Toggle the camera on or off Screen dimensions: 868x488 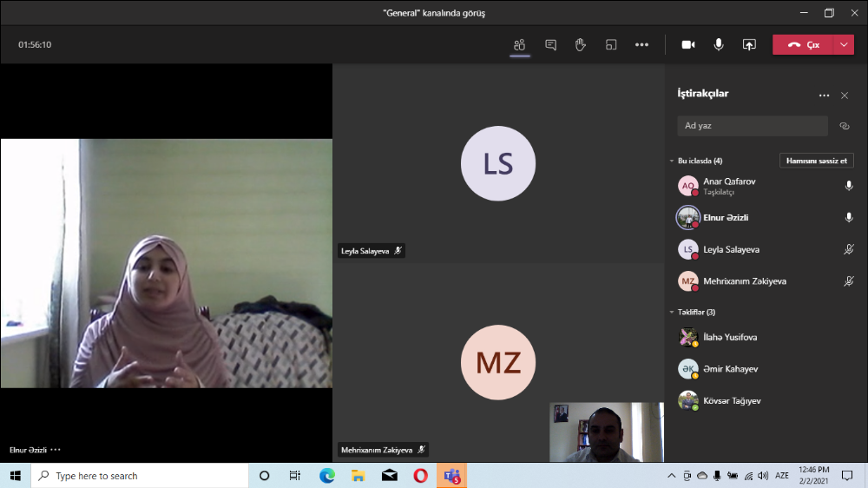click(688, 45)
